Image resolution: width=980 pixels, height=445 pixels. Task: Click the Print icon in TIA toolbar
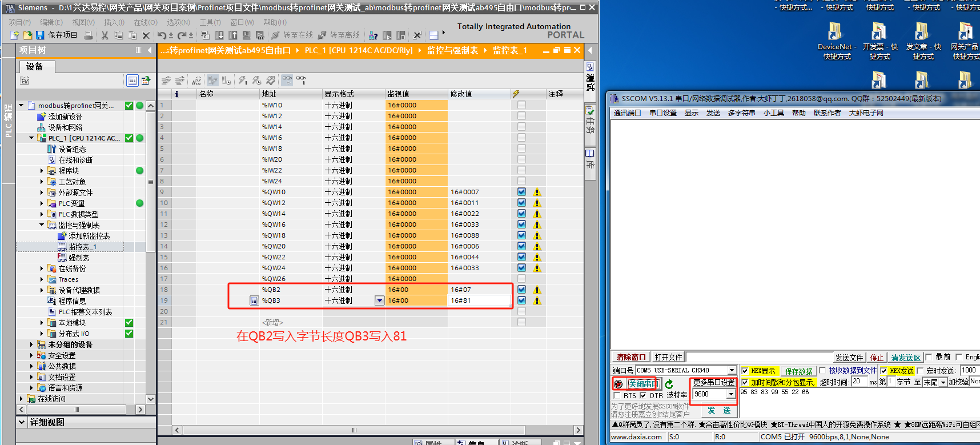pyautogui.click(x=89, y=35)
